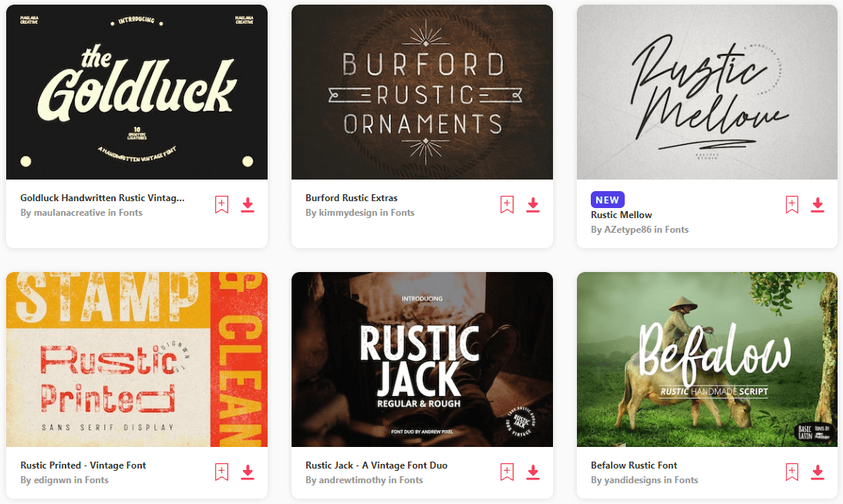Download the Goldluck Handwritten Rustic Vintage font
This screenshot has height=504, width=843.
248,205
